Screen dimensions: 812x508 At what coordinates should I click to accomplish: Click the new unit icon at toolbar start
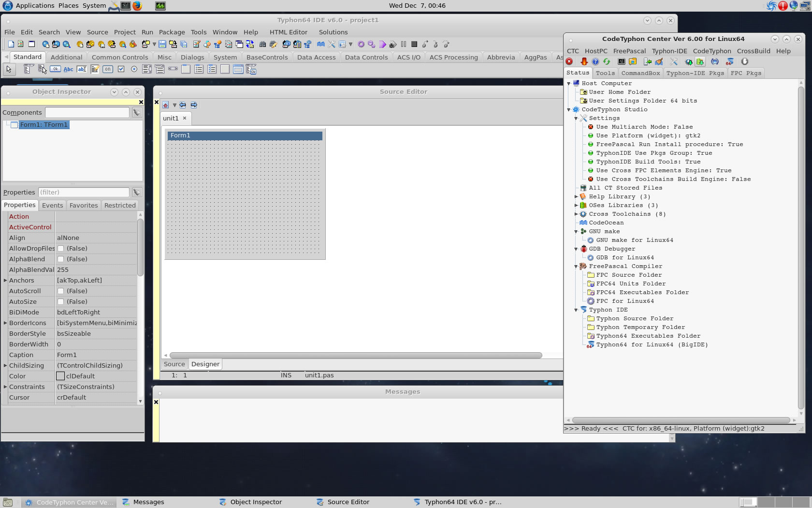pyautogui.click(x=11, y=44)
